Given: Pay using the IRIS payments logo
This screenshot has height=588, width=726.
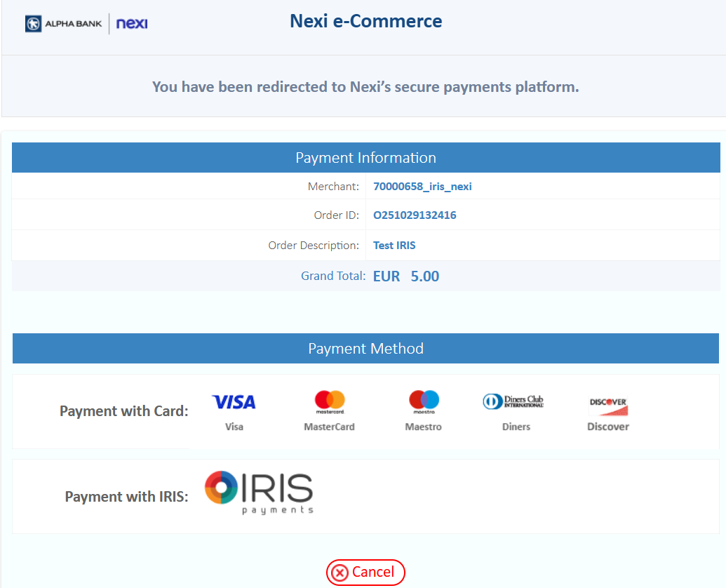Looking at the screenshot, I should click(x=259, y=492).
